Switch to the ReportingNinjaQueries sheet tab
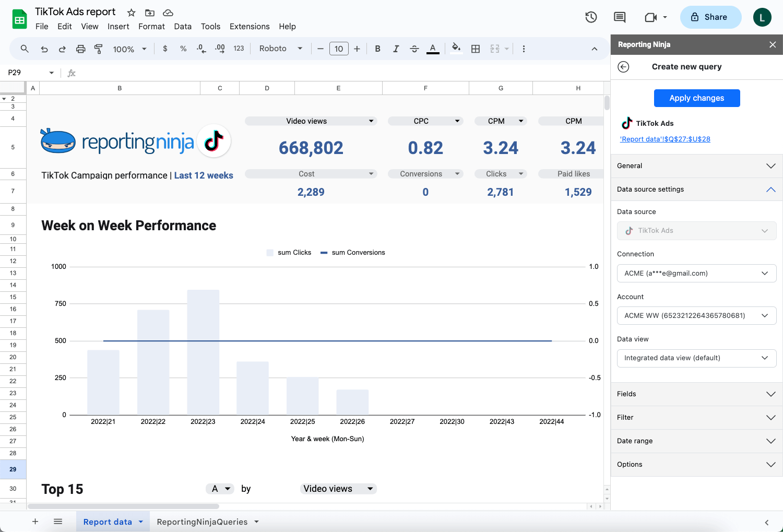783x532 pixels. [x=203, y=521]
